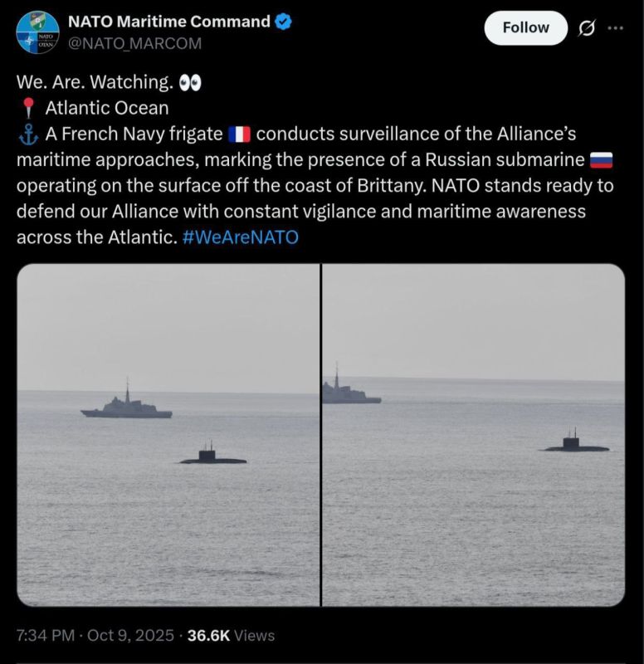
Task: Click the French flag emoji after frigate
Action: (x=241, y=133)
